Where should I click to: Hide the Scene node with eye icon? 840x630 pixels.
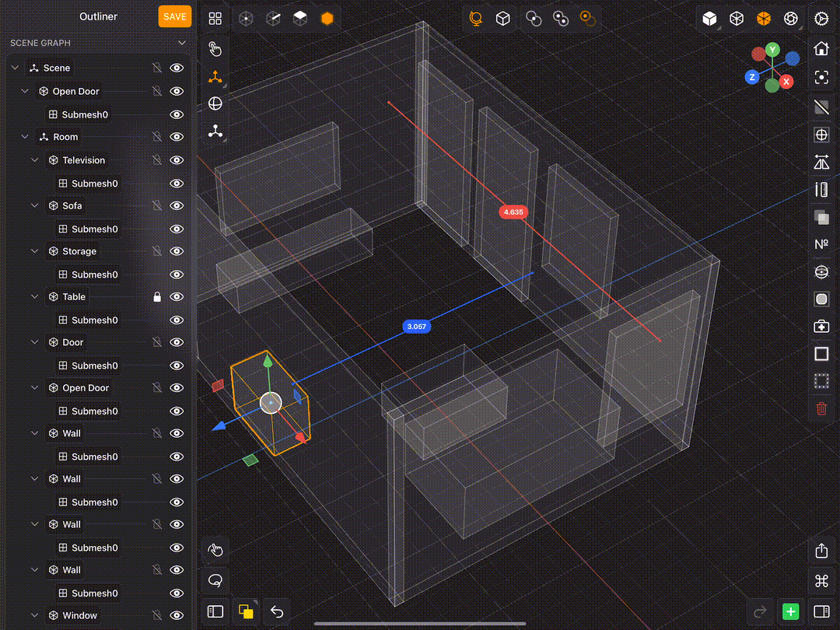(x=177, y=68)
